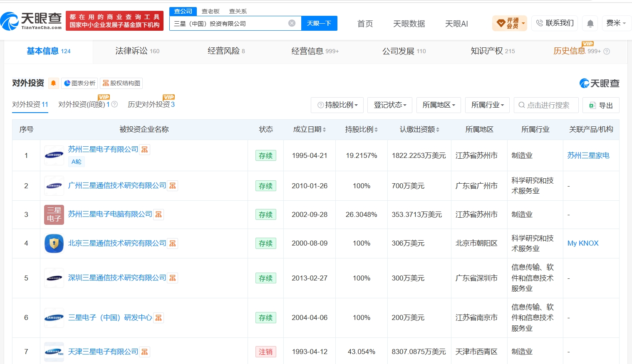
Task: Click the 天眼一下 search button
Action: click(x=319, y=23)
